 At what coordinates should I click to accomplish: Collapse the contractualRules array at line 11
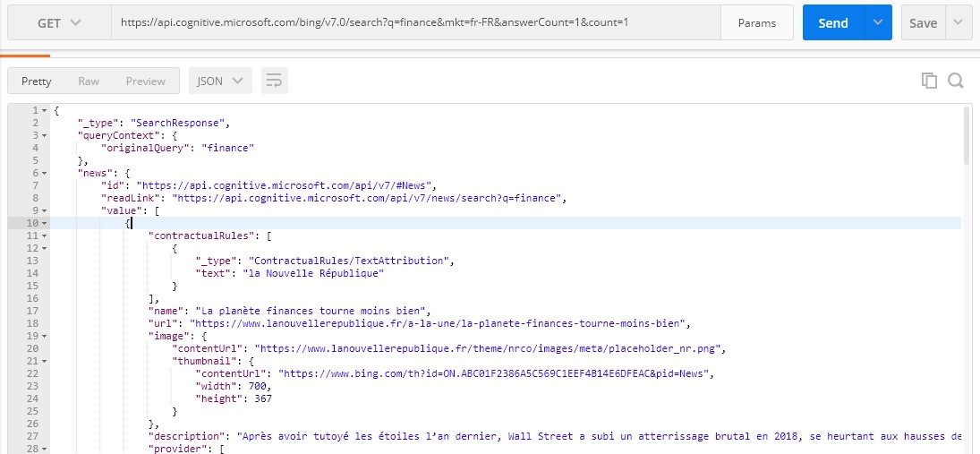click(x=45, y=236)
